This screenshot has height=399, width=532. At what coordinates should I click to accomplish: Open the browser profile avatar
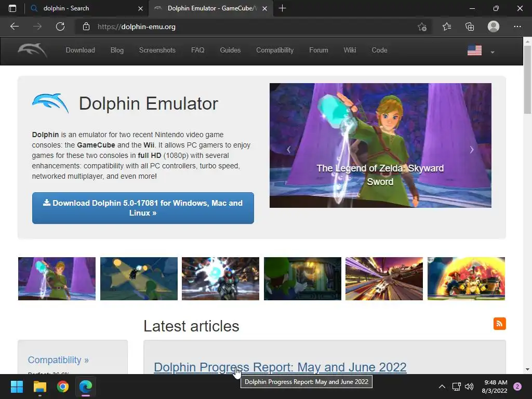(x=494, y=26)
